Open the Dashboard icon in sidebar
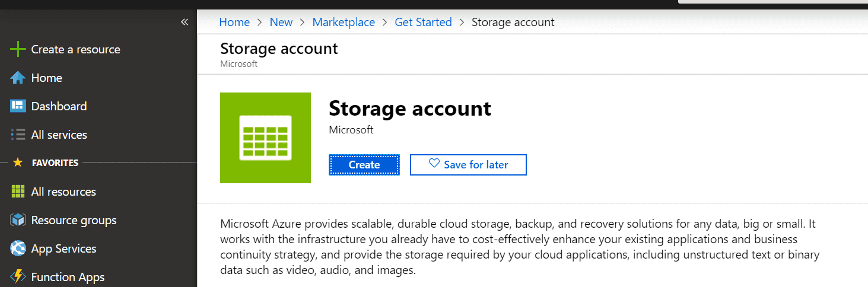The image size is (868, 287). (18, 106)
